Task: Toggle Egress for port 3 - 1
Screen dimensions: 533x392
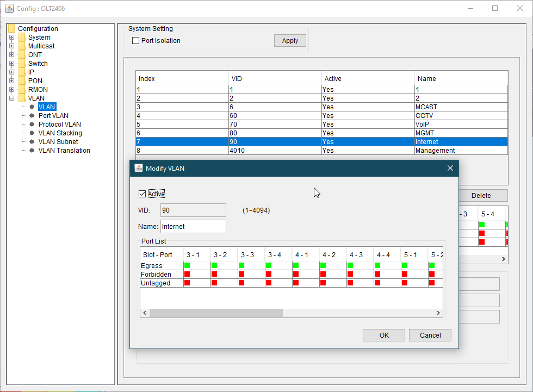Action: click(187, 265)
